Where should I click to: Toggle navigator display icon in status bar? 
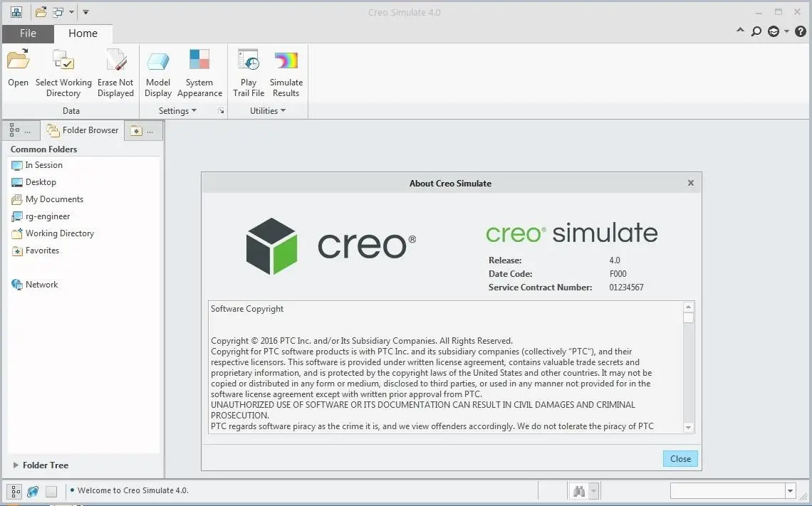pos(15,491)
